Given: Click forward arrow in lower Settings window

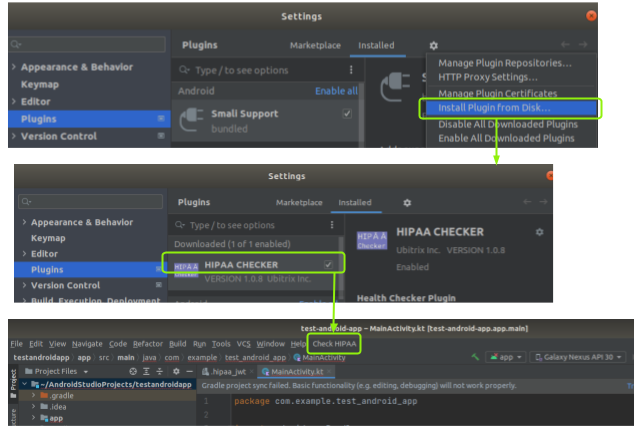Looking at the screenshot, I should coord(543,202).
